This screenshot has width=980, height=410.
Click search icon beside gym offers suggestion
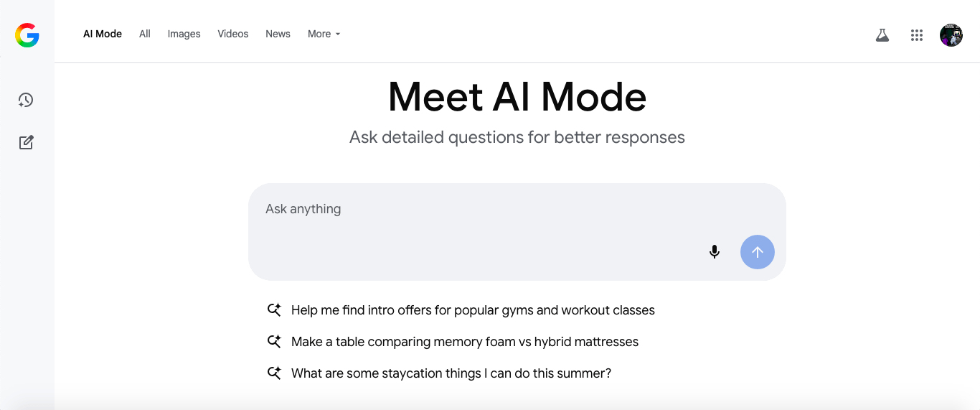[x=274, y=310]
